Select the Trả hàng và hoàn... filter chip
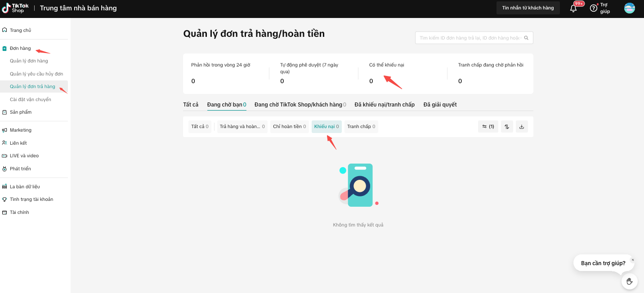The image size is (644, 293). (x=242, y=127)
